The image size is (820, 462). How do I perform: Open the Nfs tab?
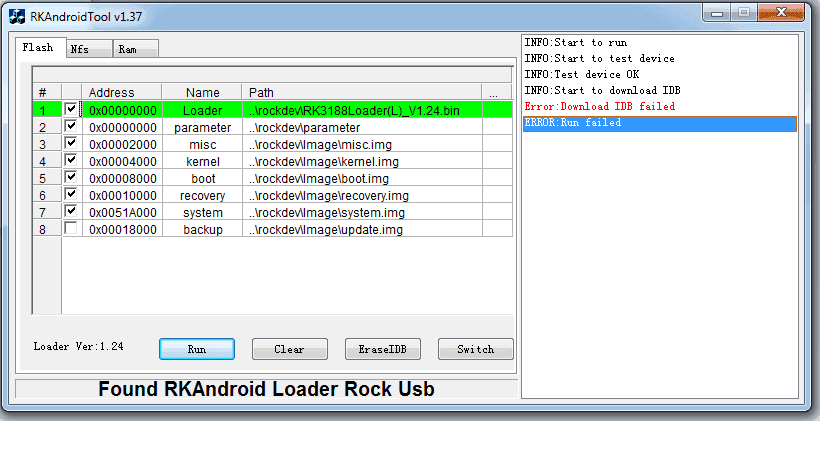(89, 49)
